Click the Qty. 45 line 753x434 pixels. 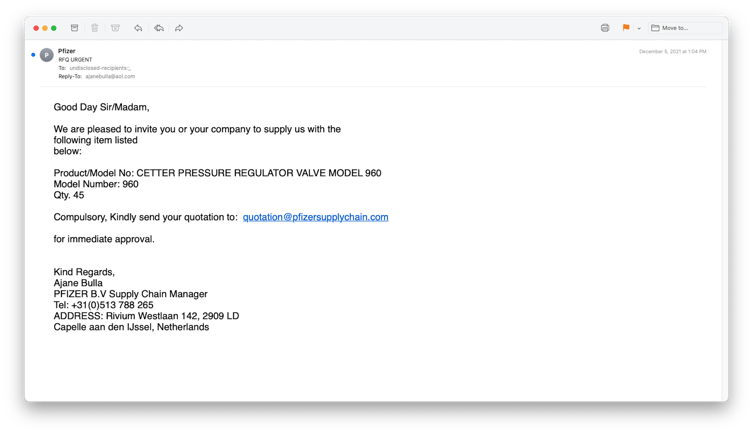(x=69, y=195)
